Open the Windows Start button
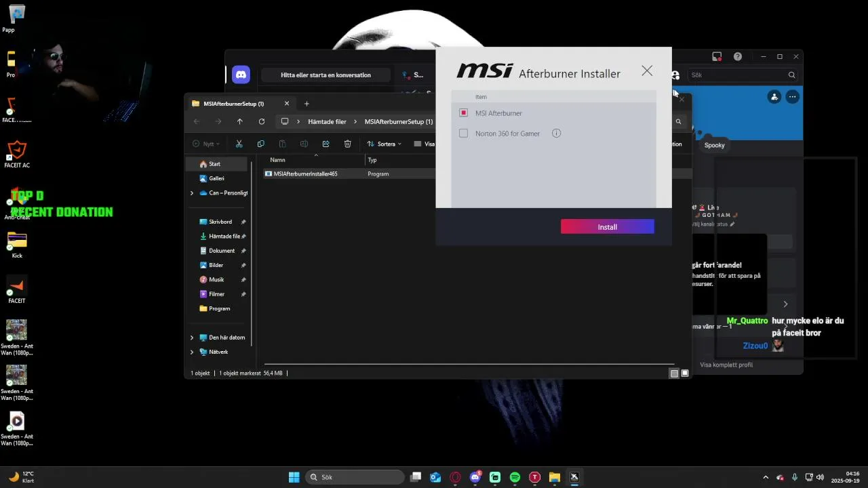 294,477
